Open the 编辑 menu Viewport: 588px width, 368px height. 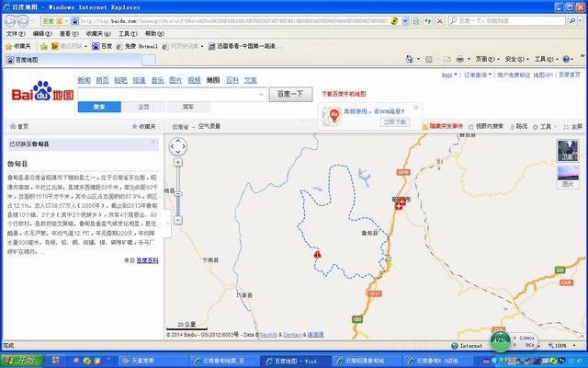point(42,34)
